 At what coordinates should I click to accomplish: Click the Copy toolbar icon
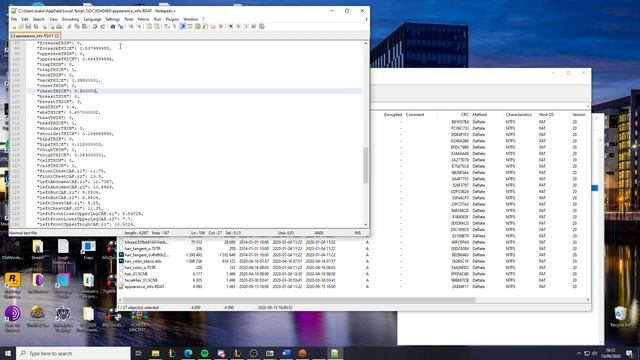click(76, 27)
